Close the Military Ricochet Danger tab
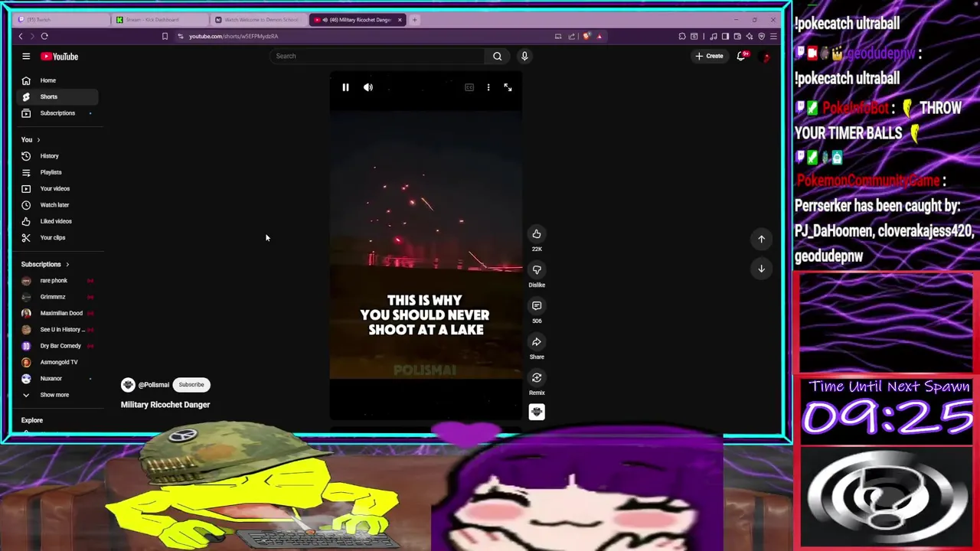 [399, 20]
